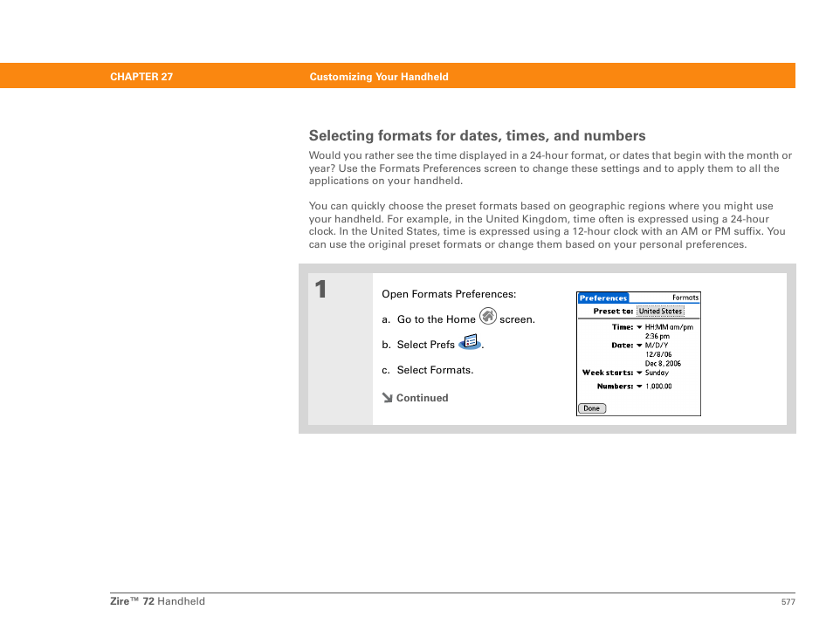This screenshot has width=833, height=644.
Task: Select the Preferences title tab
Action: click(603, 298)
